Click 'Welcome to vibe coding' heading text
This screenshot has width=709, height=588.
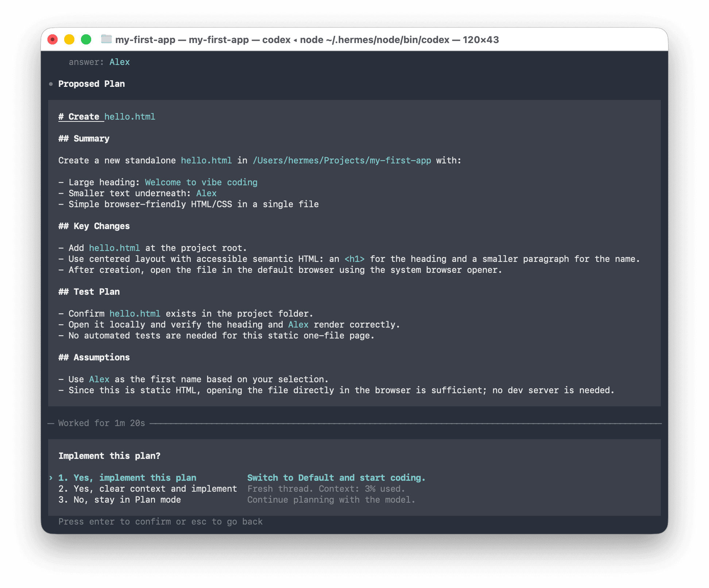pyautogui.click(x=201, y=182)
